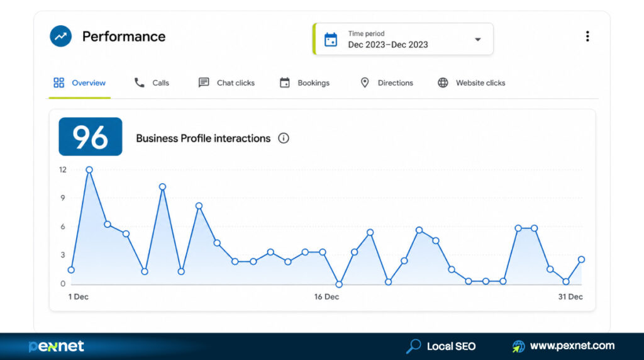
Task: Click the Overview grid icon
Action: [58, 82]
